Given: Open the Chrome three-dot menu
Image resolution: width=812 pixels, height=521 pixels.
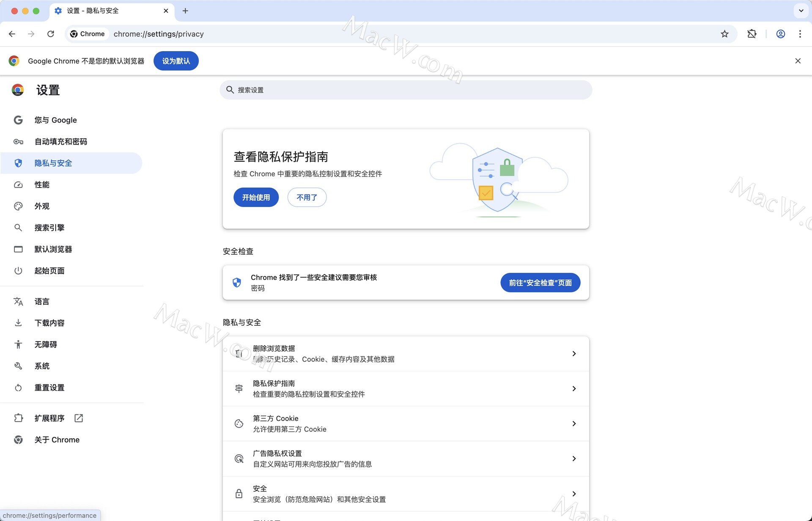Looking at the screenshot, I should coord(800,34).
